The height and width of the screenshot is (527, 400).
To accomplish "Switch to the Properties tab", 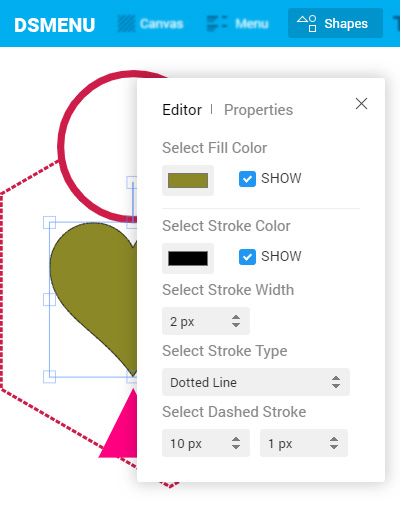I will click(258, 110).
